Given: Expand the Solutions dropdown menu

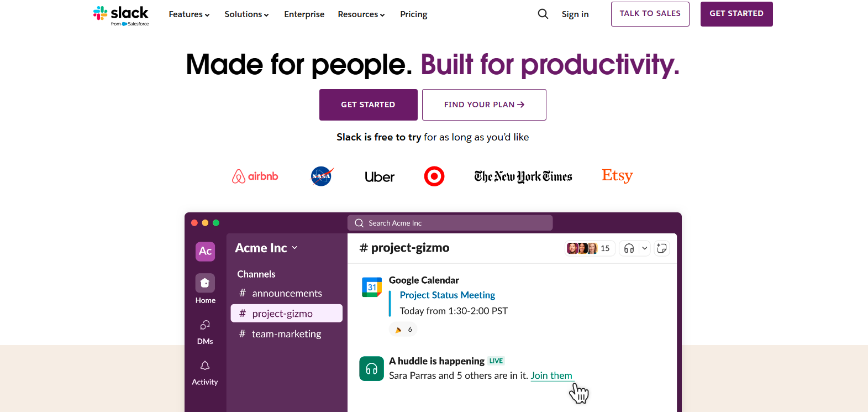Looking at the screenshot, I should pos(246,14).
